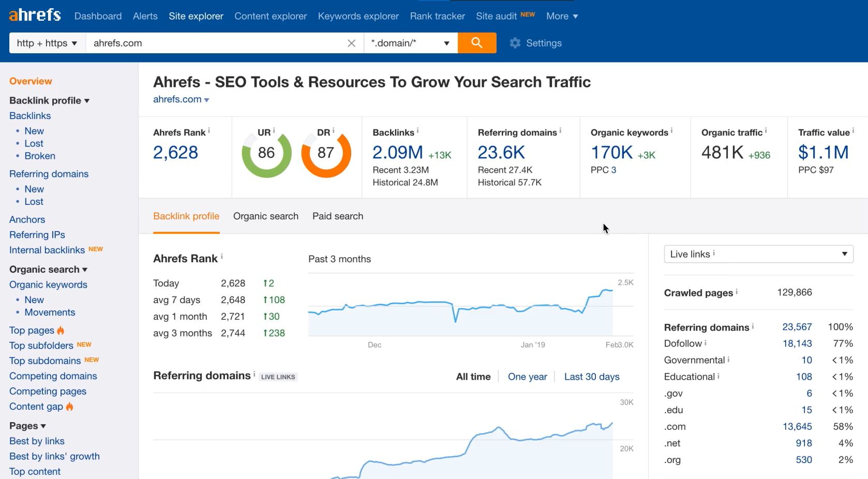This screenshot has width=868, height=479.
Task: Open Movements under Organic keywords
Action: click(50, 312)
